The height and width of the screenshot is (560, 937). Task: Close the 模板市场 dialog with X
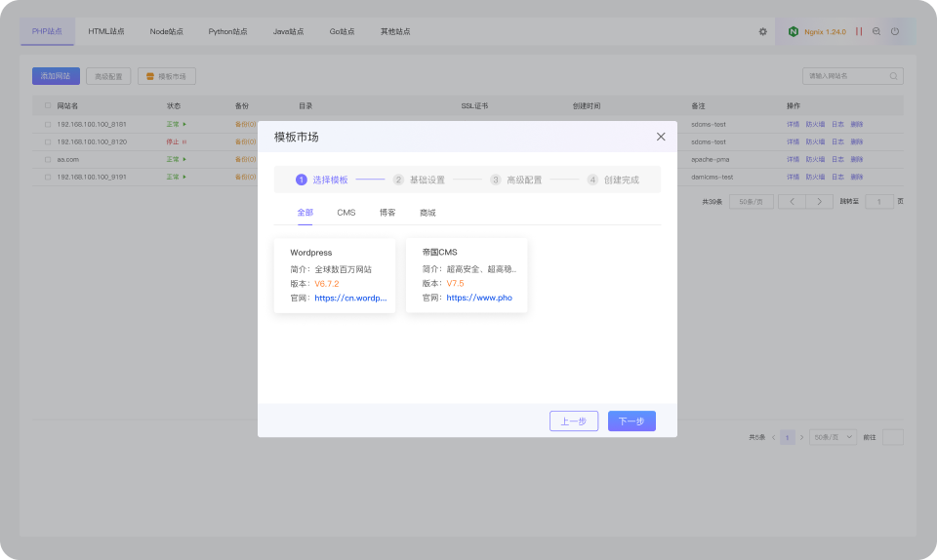click(661, 137)
